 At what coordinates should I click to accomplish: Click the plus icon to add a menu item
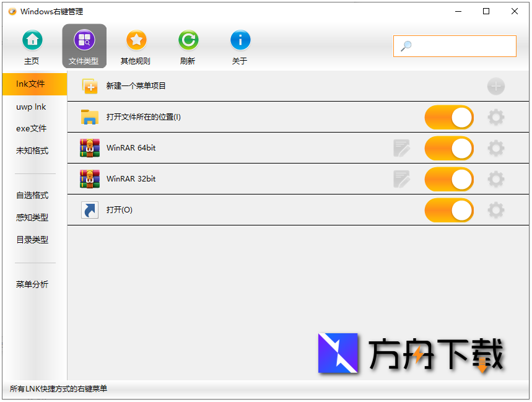point(495,86)
